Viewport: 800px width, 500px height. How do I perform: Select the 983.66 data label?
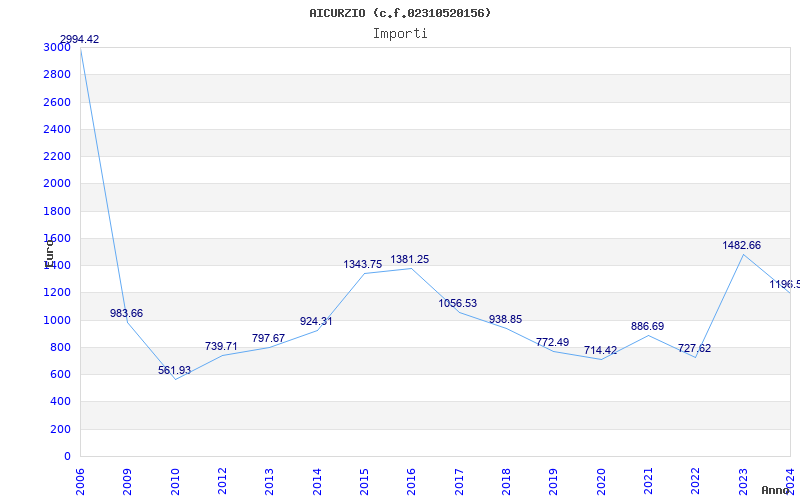(x=127, y=313)
